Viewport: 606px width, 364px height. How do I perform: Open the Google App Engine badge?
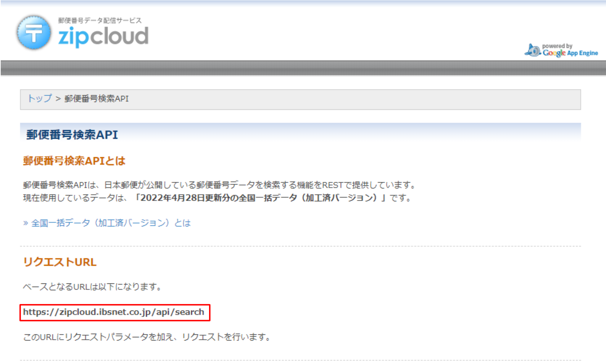coord(561,50)
